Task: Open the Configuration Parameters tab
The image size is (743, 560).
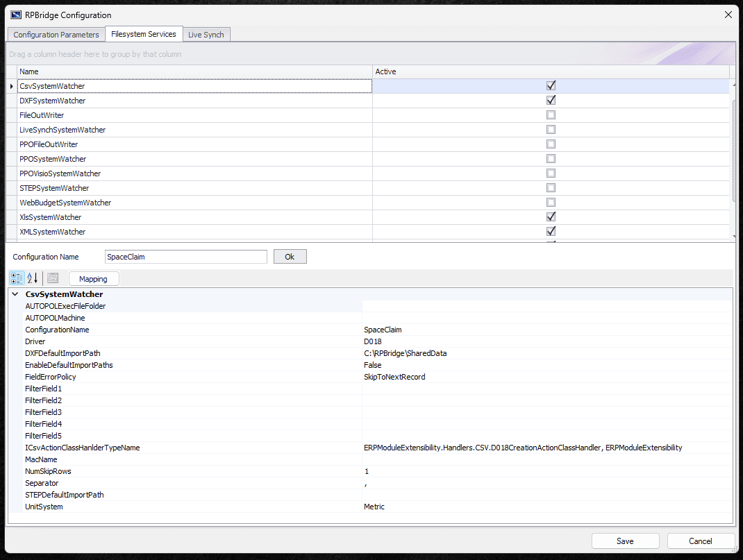Action: tap(56, 35)
